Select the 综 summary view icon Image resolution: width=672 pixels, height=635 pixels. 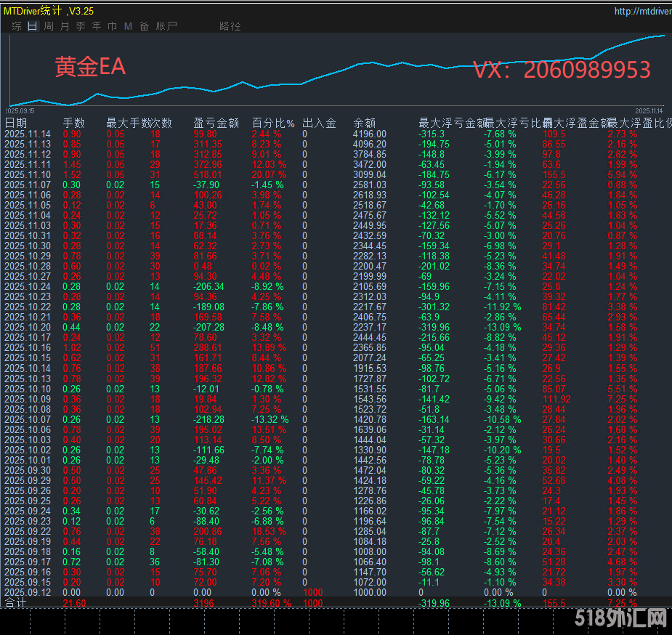pyautogui.click(x=16, y=25)
